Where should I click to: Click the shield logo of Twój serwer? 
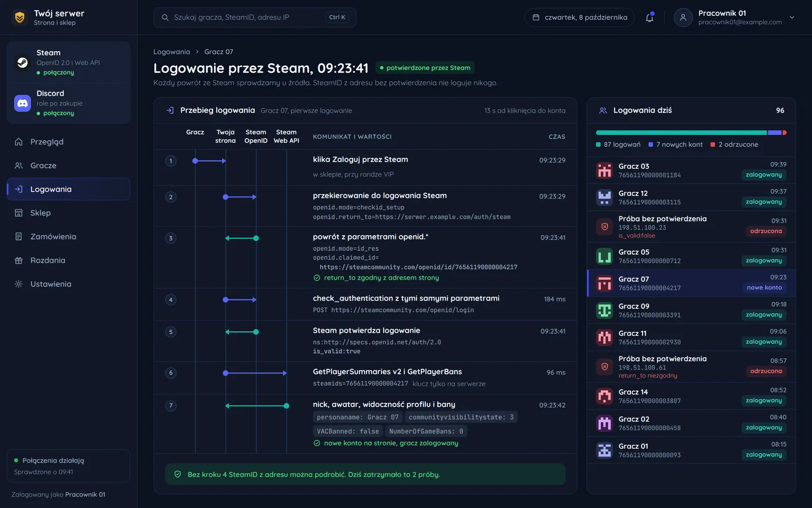point(20,18)
